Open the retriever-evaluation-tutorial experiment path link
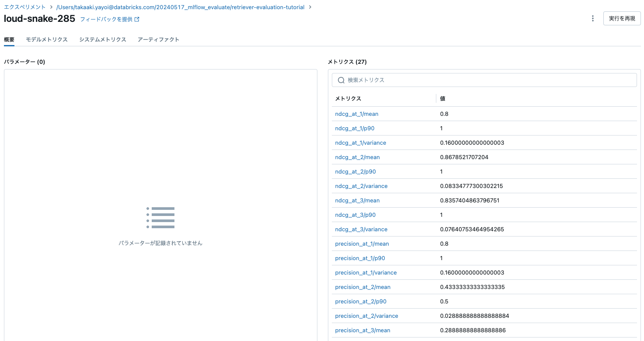 (180, 7)
